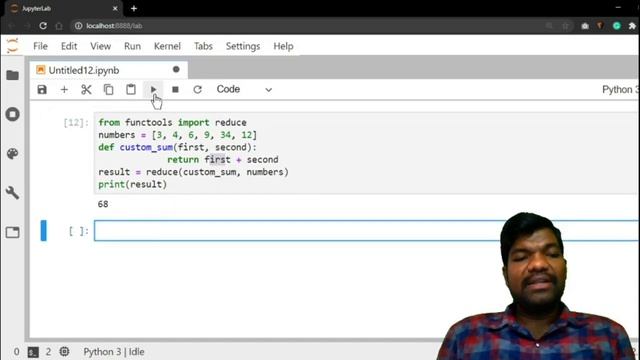
Task: Click the blue collapser bar of active cell
Action: [43, 231]
